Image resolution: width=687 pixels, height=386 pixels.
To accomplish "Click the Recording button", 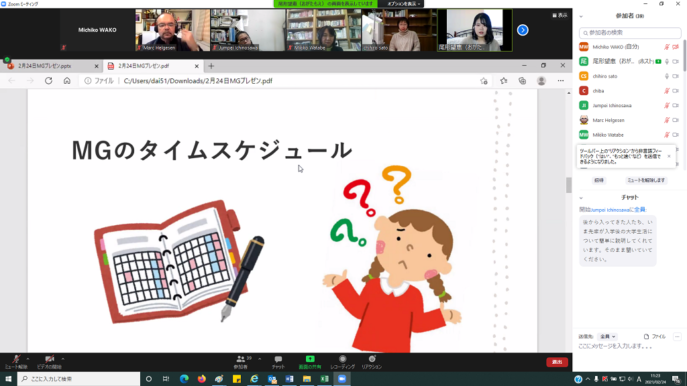I will click(343, 362).
